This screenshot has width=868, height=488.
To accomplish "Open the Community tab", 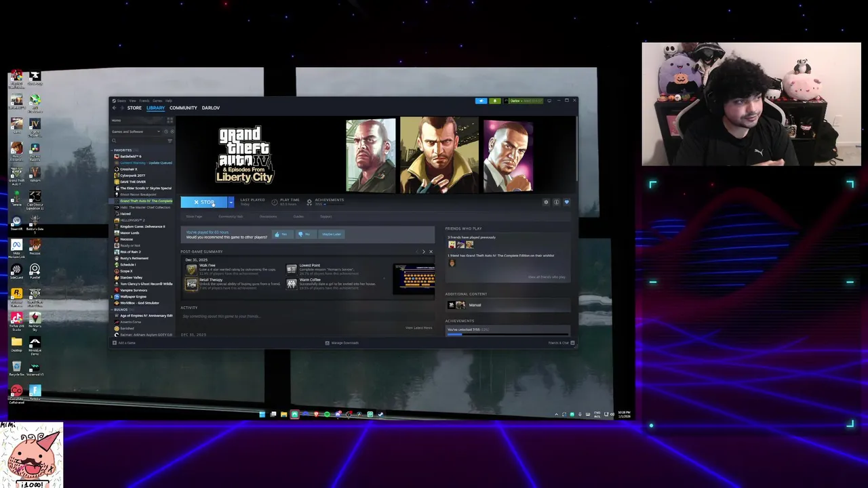I will coord(183,108).
